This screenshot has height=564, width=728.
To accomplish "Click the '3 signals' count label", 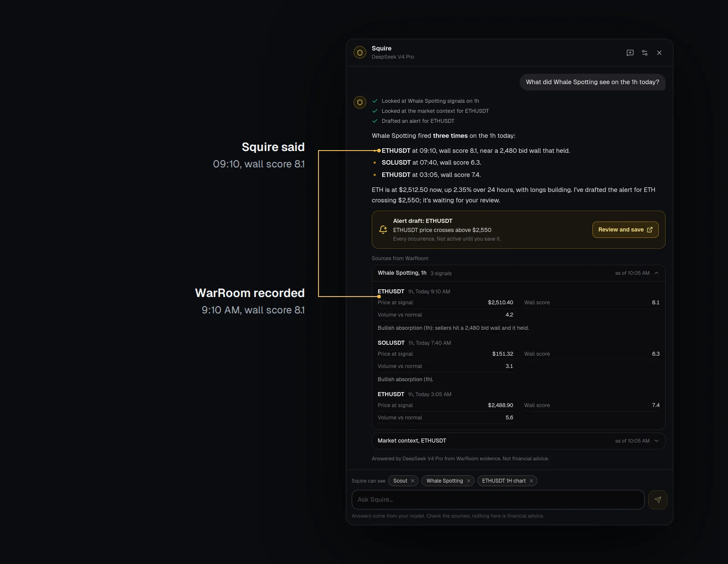I will click(441, 273).
